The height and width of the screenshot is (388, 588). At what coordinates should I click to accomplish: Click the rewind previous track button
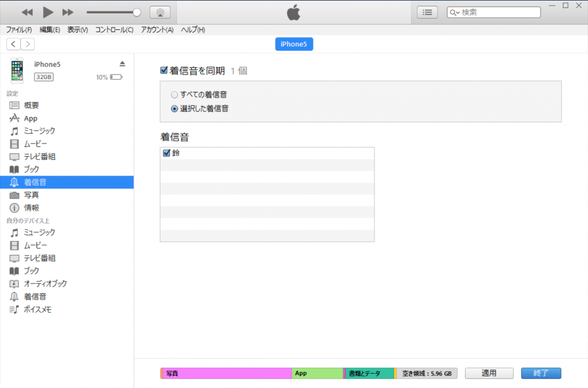tap(27, 13)
